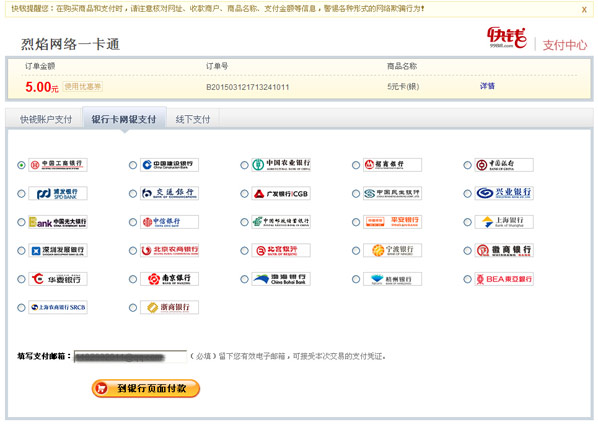Dismiss the yellow 快钱提醒 warning banner
The height and width of the screenshot is (427, 598).
584,10
